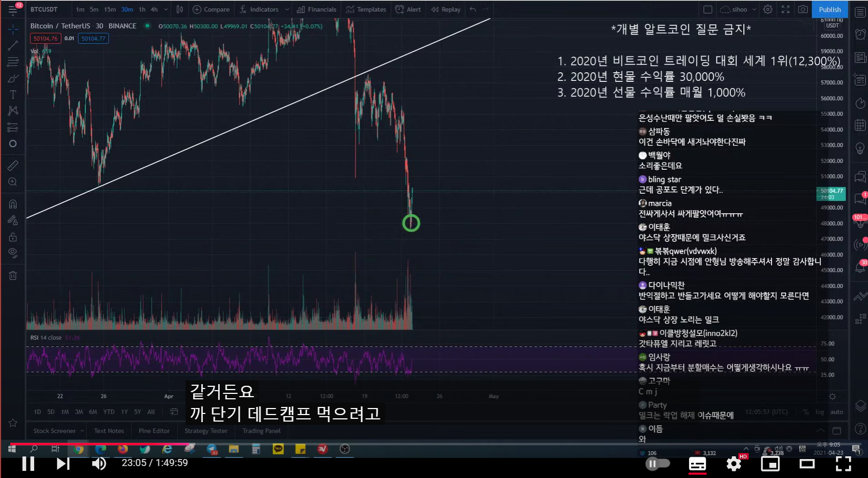868x478 pixels.
Task: Toggle YouTube autoplay switch
Action: coord(658,463)
